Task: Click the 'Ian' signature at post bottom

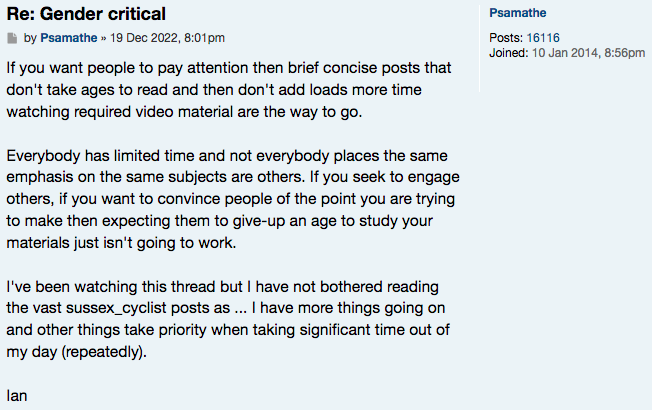Action: coord(16,396)
